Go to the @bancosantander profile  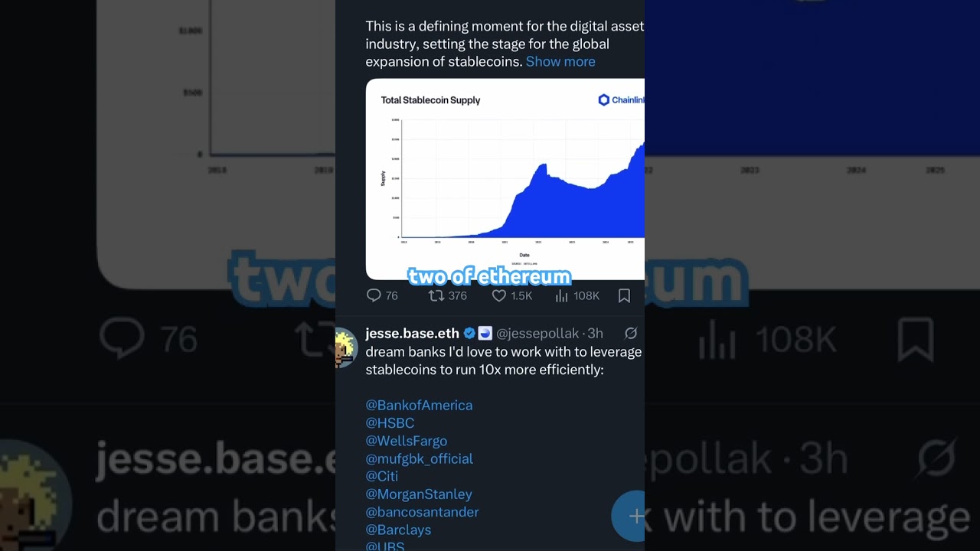click(x=422, y=512)
